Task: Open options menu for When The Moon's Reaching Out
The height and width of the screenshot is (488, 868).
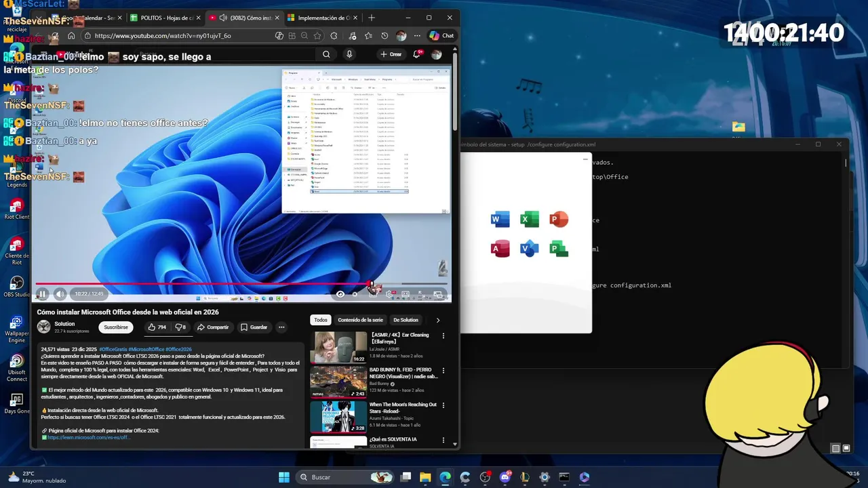Action: click(x=443, y=405)
